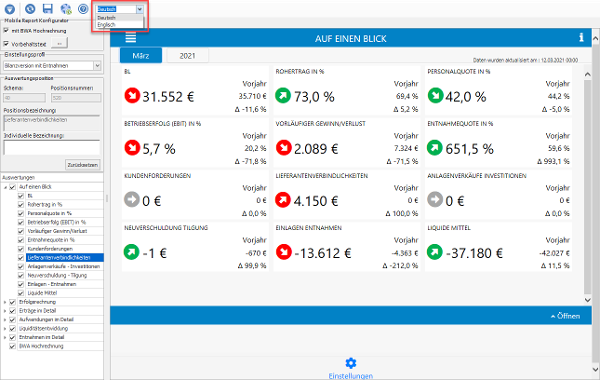Click grey arrow icon of Kundenforderungen card
Screen dimensions: 600x380
(132, 199)
